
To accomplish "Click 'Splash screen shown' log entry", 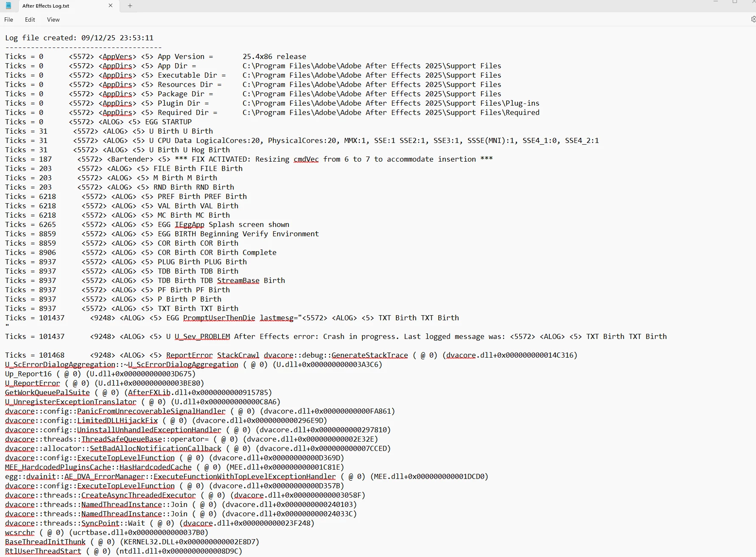I will click(249, 224).
